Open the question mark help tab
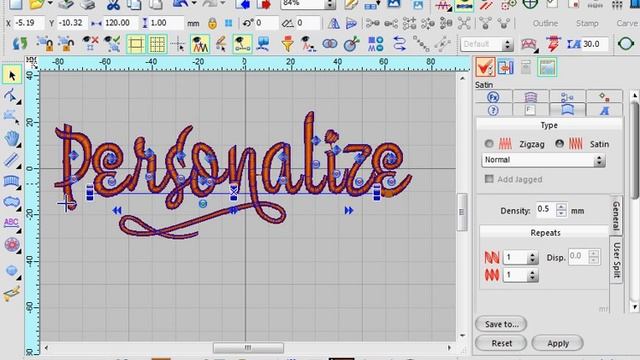 tap(493, 110)
